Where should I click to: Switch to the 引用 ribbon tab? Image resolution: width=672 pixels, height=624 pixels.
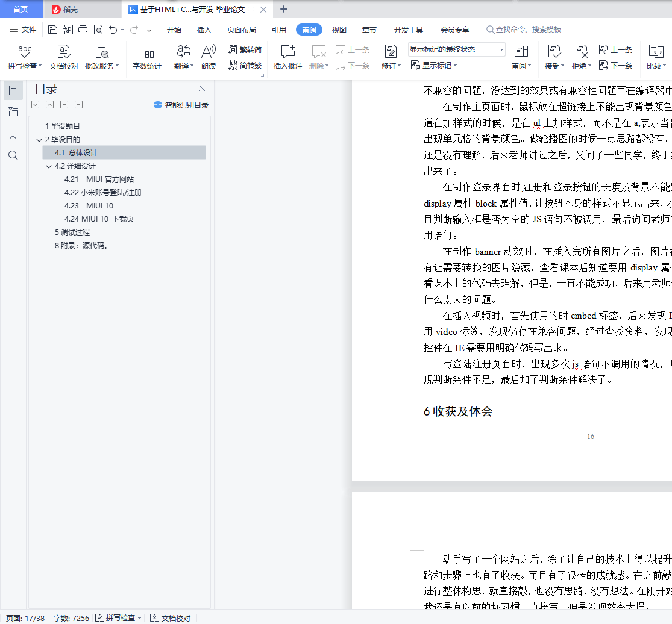coord(278,30)
